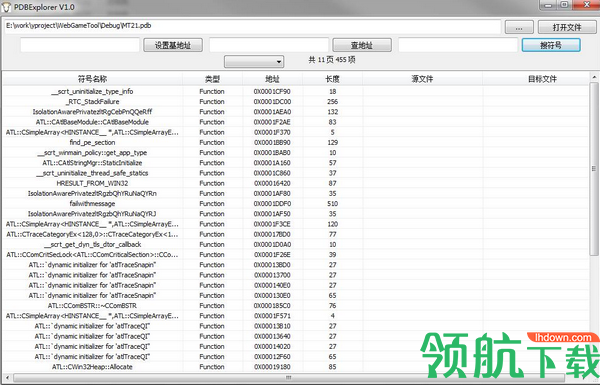Focus the symbol search input field
Viewport: 600px width, 385px height.
[x=458, y=45]
